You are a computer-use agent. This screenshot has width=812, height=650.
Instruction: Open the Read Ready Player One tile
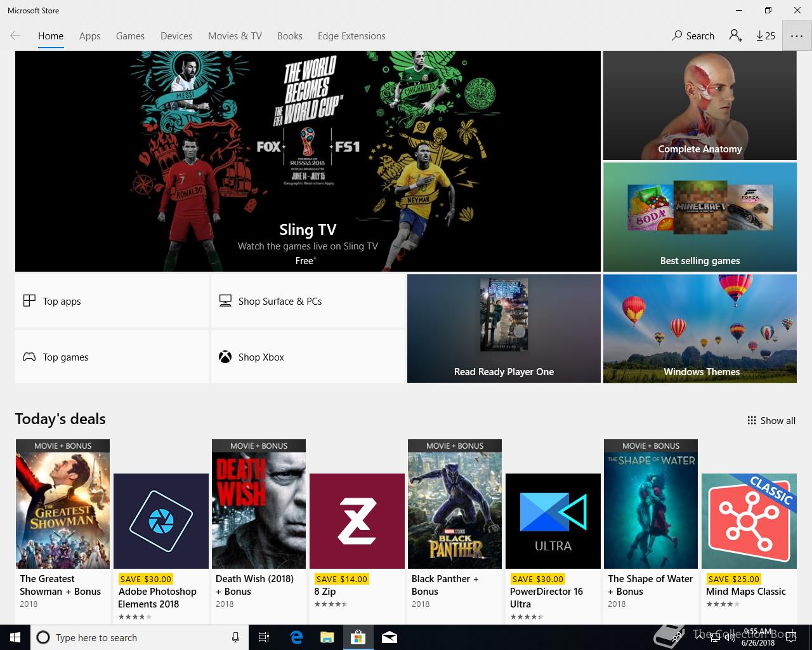pyautogui.click(x=504, y=329)
